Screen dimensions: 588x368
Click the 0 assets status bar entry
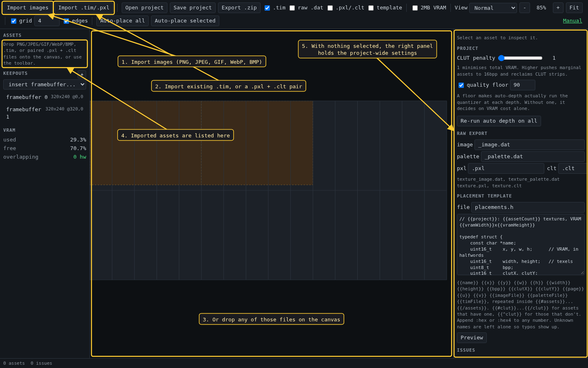14,363
